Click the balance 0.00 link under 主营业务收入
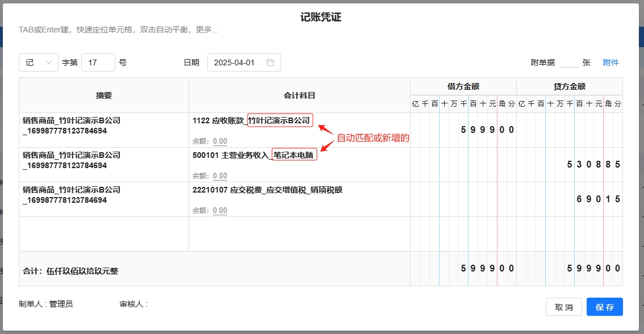Image resolution: width=644 pixels, height=334 pixels. pos(220,176)
